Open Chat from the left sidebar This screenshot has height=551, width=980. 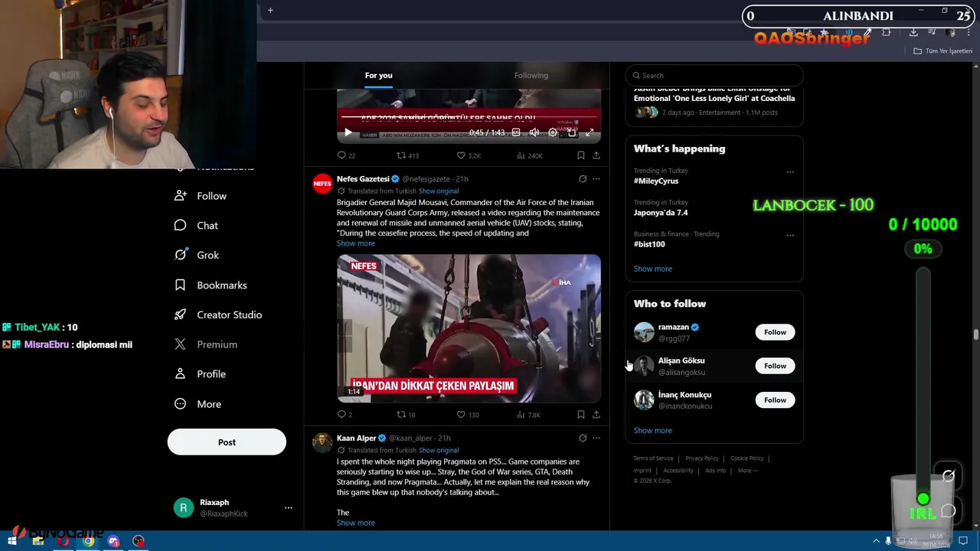coord(197,226)
